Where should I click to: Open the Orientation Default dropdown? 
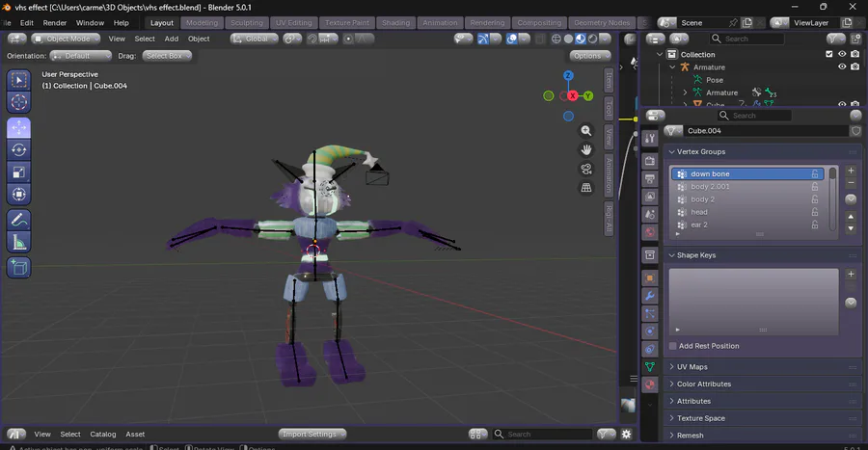pos(81,56)
